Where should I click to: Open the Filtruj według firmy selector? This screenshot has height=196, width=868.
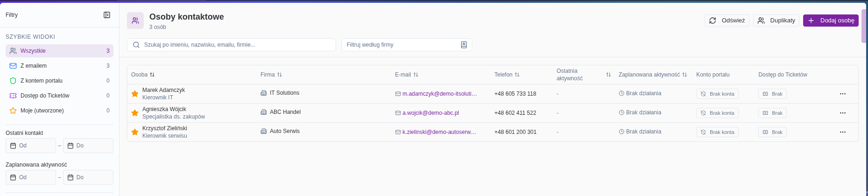tap(407, 45)
